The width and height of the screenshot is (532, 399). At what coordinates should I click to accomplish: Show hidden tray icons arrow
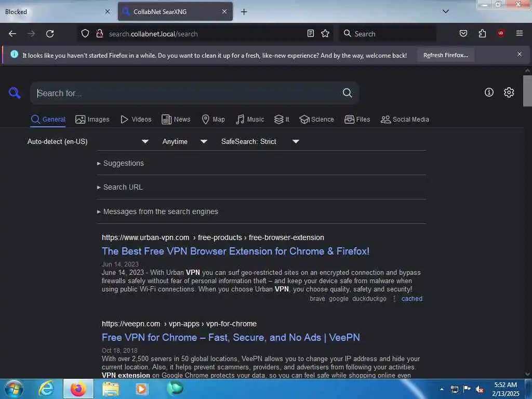pos(442,389)
